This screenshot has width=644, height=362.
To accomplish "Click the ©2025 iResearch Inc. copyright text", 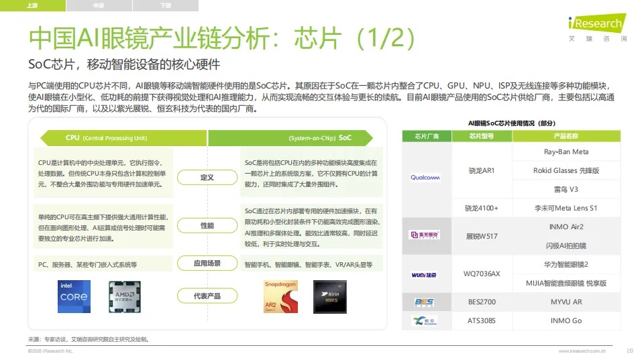I will (x=50, y=351).
